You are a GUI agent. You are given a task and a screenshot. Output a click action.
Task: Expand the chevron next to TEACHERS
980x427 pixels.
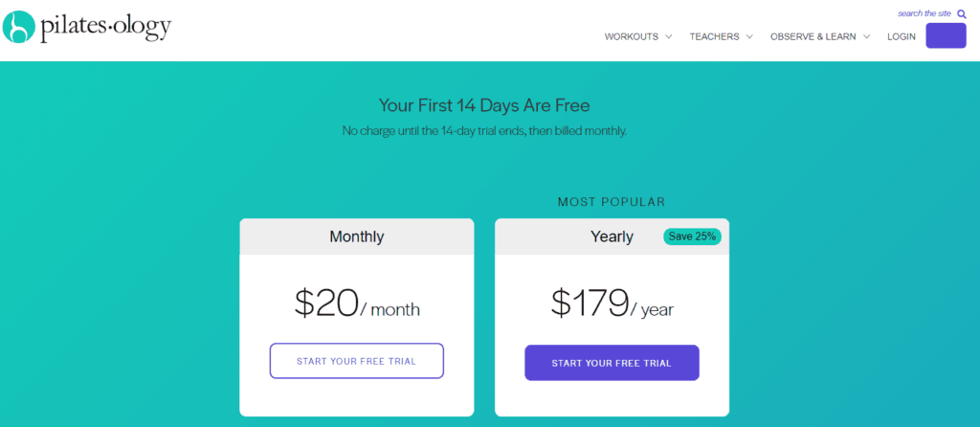[749, 36]
